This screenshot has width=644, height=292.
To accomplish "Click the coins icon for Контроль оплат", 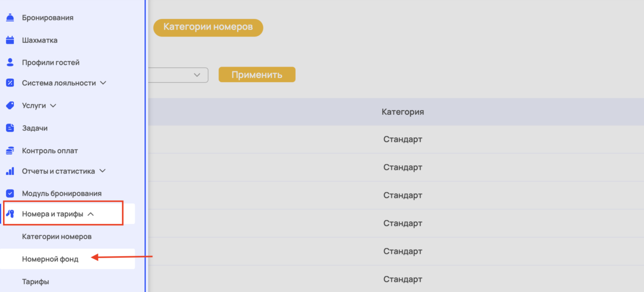I will coord(10,151).
